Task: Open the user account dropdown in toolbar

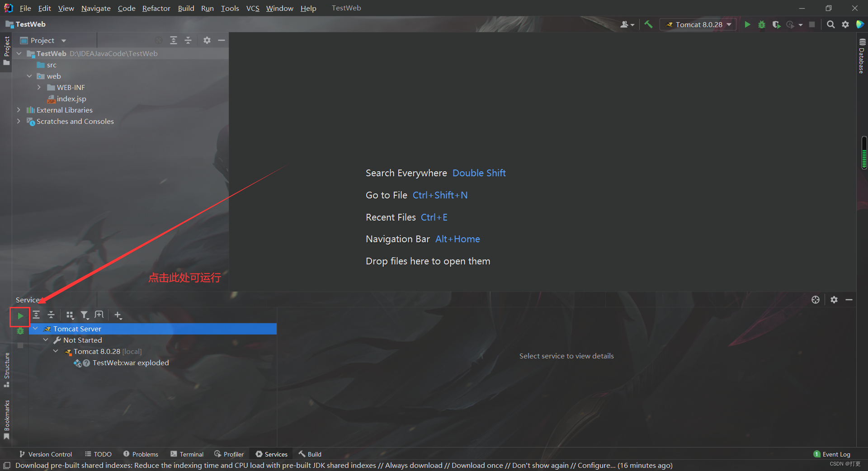Action: [627, 24]
